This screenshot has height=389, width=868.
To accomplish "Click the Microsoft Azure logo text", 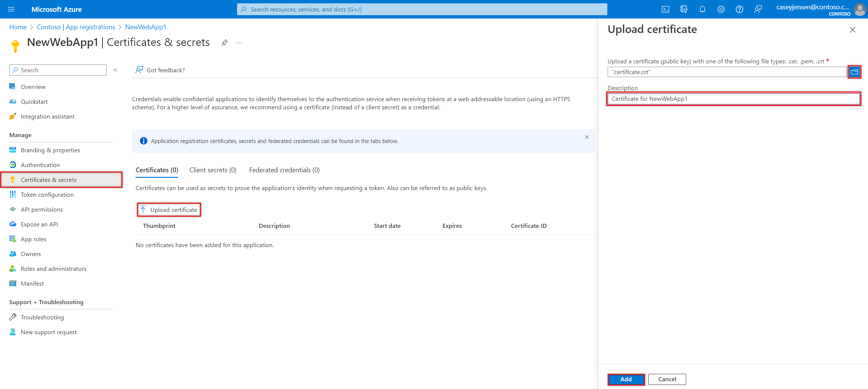I will click(x=57, y=9).
